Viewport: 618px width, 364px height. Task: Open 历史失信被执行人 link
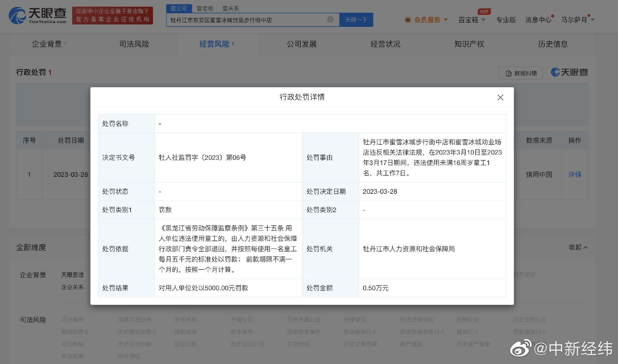[422, 332]
